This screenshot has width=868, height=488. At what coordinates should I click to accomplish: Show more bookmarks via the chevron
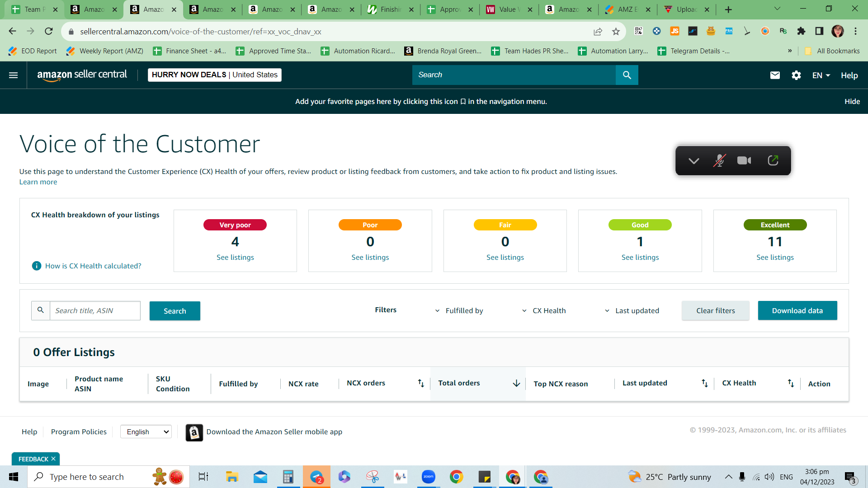click(x=790, y=51)
